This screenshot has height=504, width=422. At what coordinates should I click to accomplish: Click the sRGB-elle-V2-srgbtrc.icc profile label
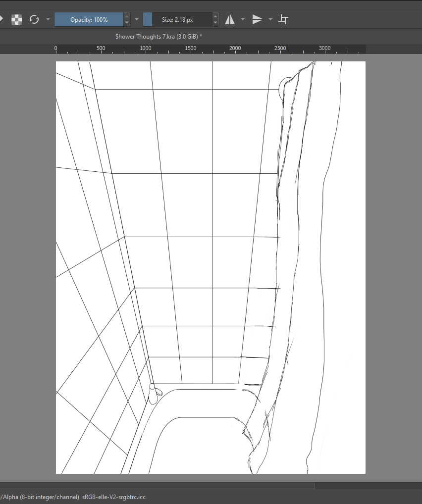click(114, 497)
